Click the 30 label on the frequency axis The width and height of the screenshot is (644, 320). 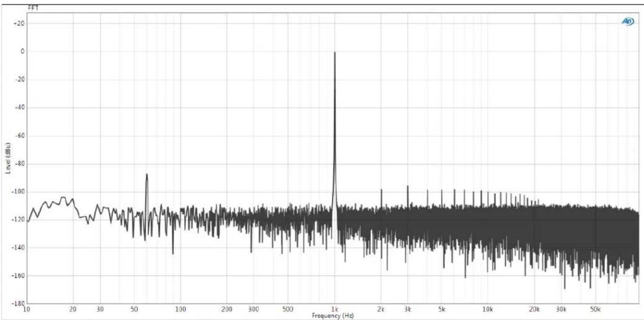100,309
